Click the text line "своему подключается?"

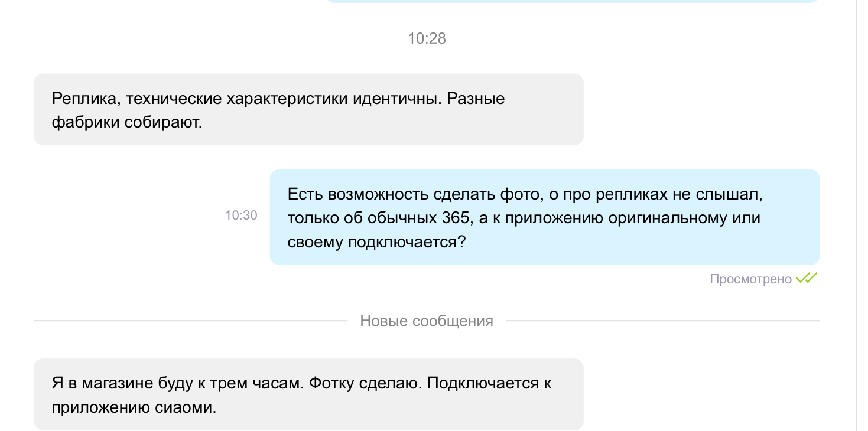(x=377, y=242)
